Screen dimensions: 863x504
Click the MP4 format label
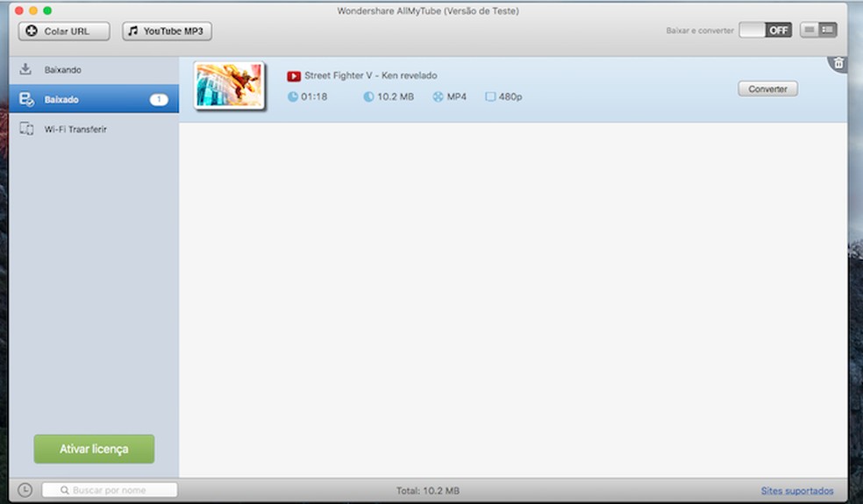(456, 96)
